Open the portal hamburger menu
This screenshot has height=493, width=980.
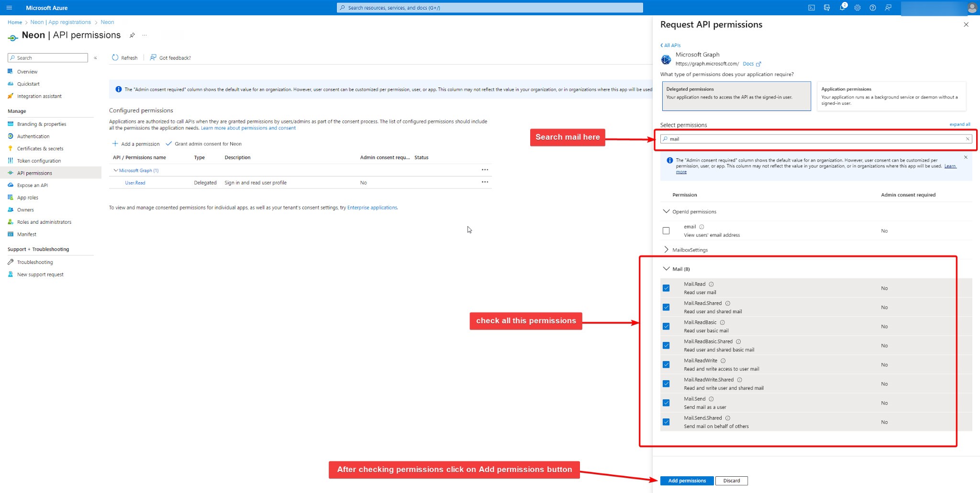(9, 8)
